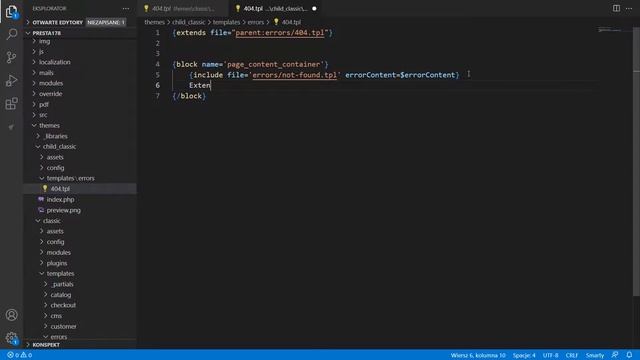Expand the src folder
The height and width of the screenshot is (360, 640).
(43, 115)
